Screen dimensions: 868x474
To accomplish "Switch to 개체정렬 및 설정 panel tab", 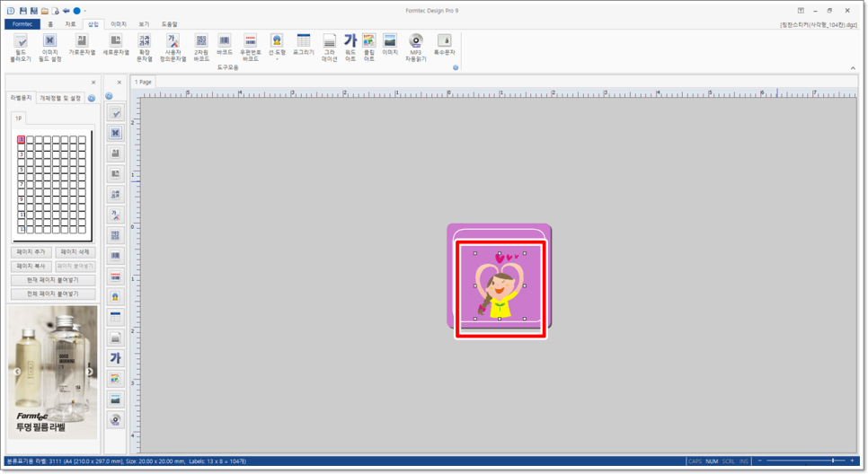I will point(60,98).
